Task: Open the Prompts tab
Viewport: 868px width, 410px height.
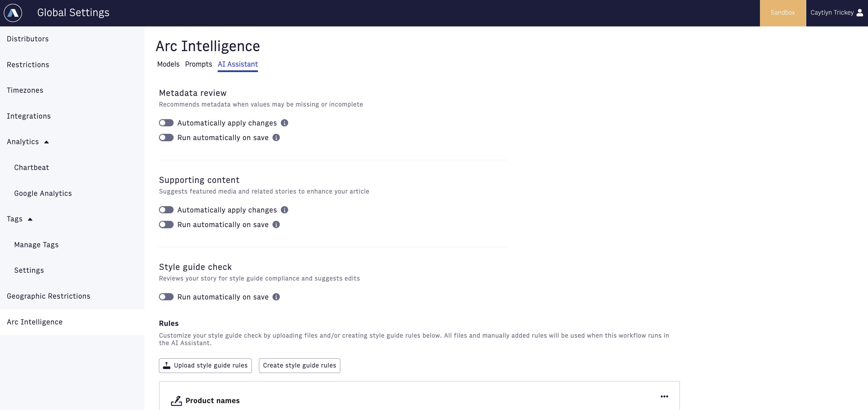Action: pos(199,64)
